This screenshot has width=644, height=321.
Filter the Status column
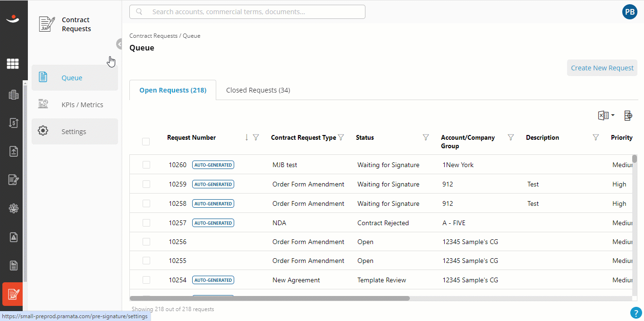click(426, 137)
